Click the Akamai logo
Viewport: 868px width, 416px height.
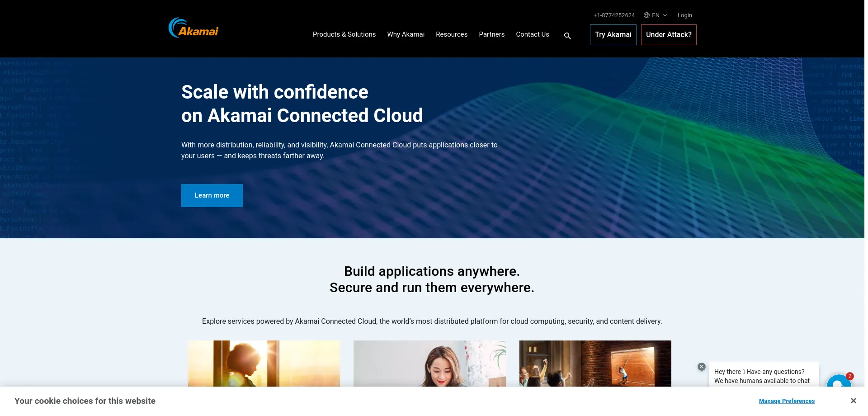pyautogui.click(x=193, y=28)
